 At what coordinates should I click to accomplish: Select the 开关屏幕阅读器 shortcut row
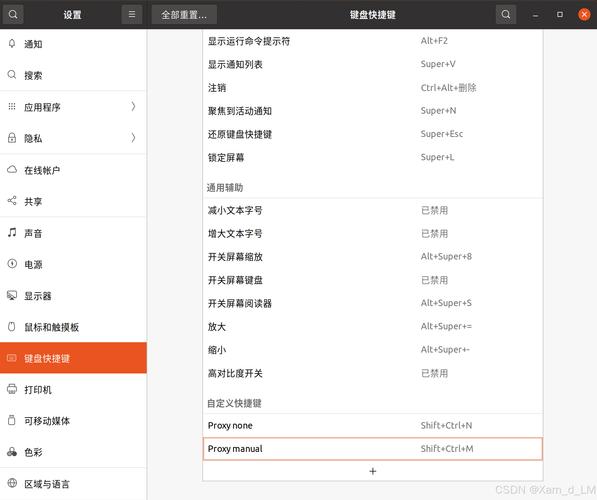click(373, 303)
